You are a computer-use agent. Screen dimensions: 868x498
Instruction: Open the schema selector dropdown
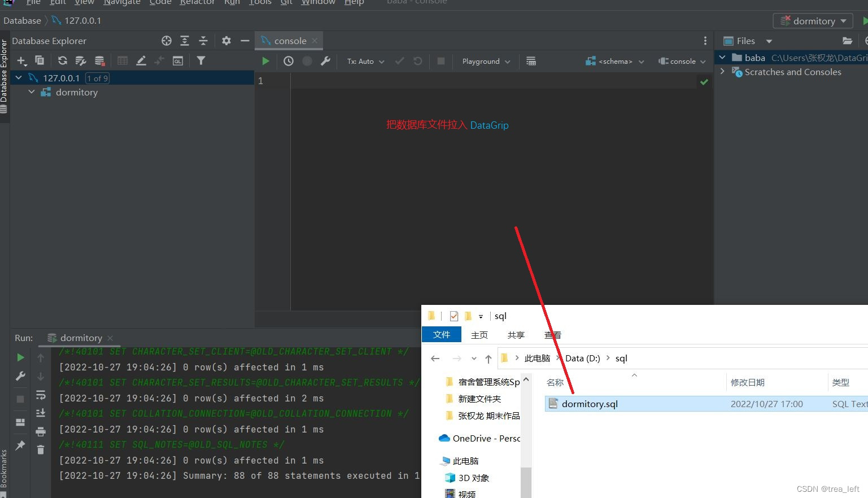[x=615, y=61]
